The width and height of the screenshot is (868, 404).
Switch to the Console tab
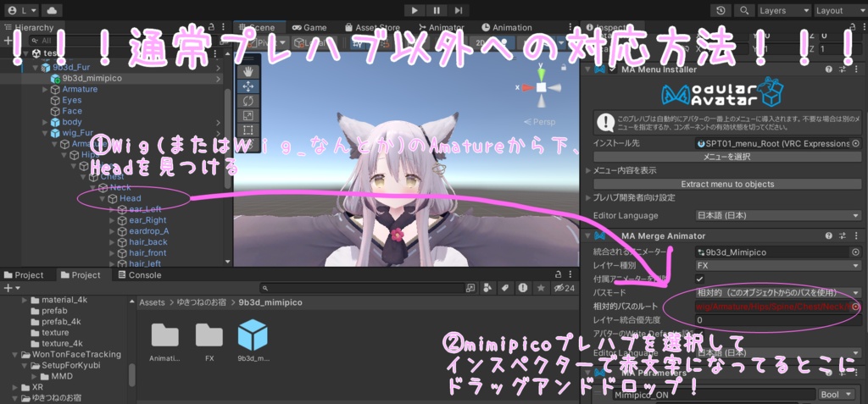[139, 275]
